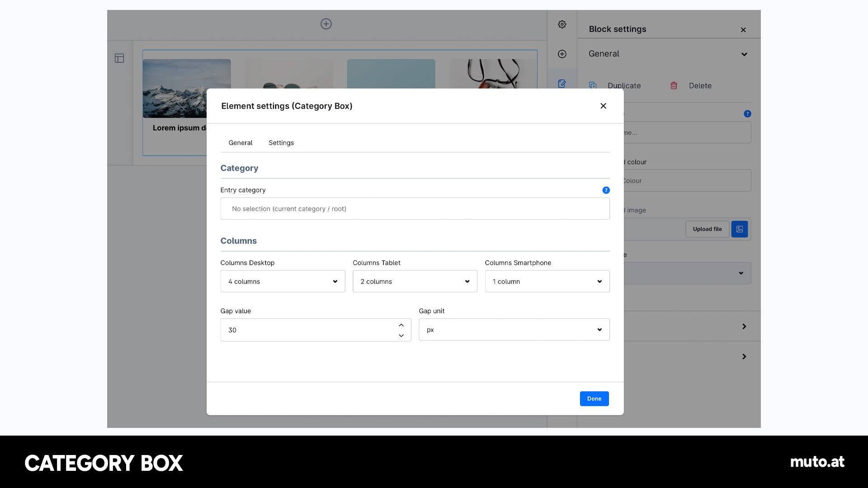
Task: Open the Columns Desktop dropdown
Action: tap(283, 282)
